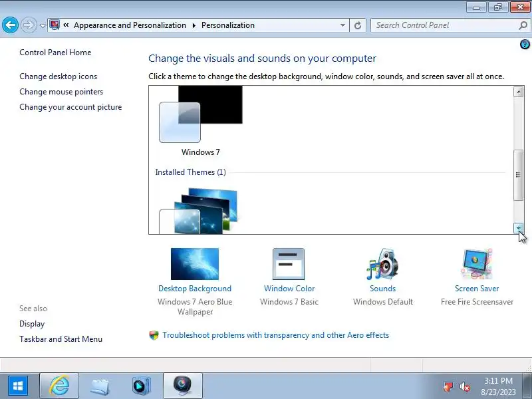Open the address bar history dropdown
The width and height of the screenshot is (532, 399).
click(342, 25)
